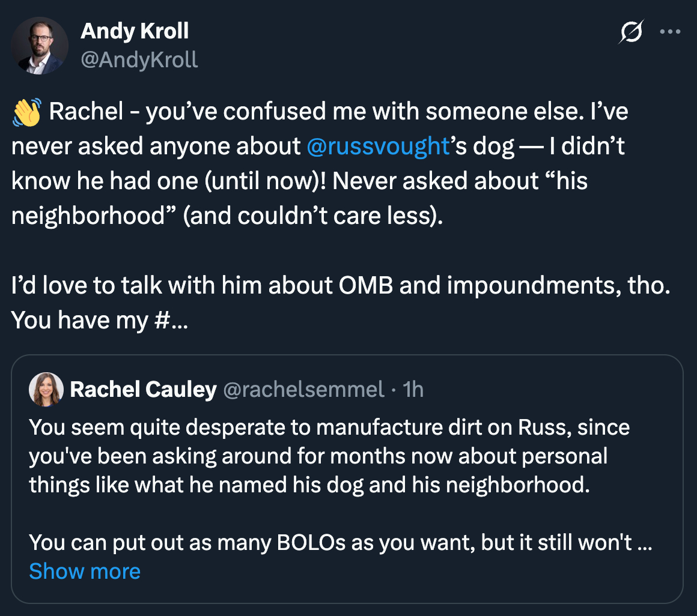Click the Grok explain-post icon

coord(631,32)
